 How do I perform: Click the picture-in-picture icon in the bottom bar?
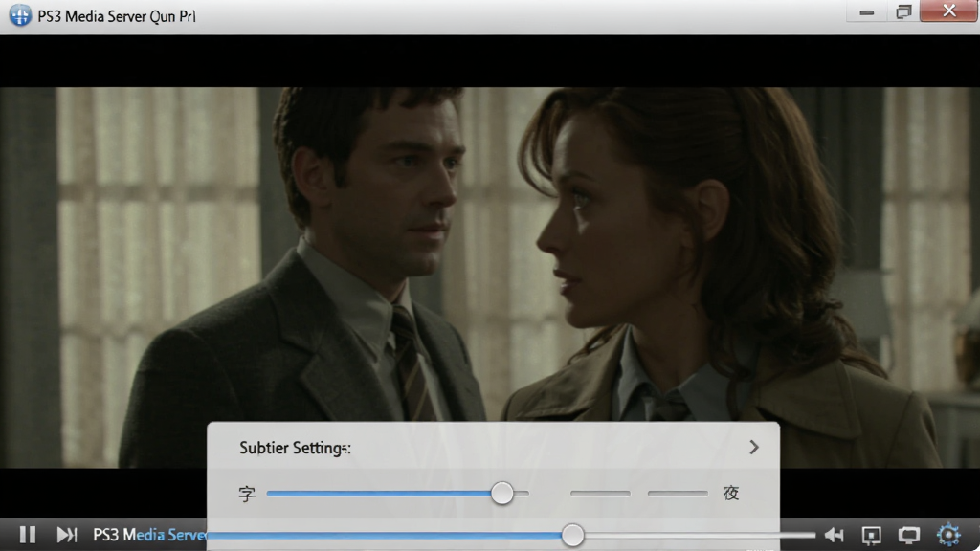[871, 535]
